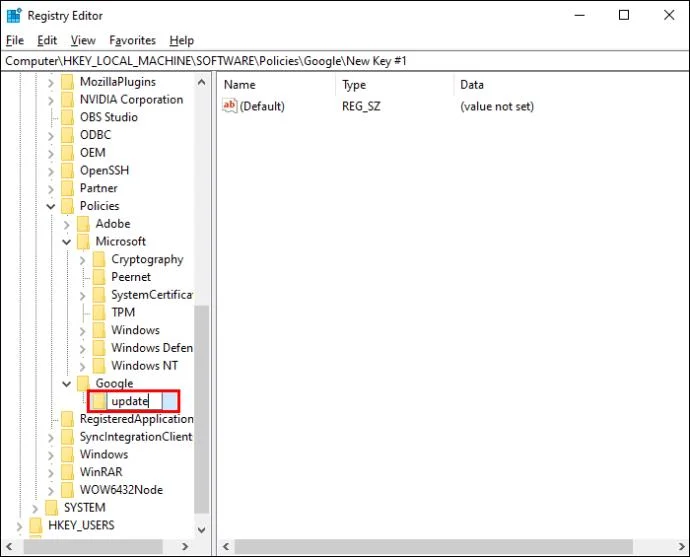Expand the WinRAR key

pyautogui.click(x=51, y=473)
